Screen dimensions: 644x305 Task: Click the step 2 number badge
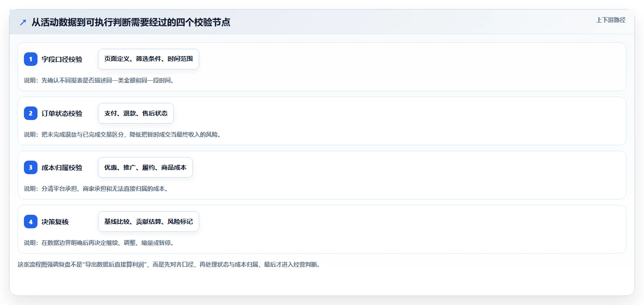tap(31, 113)
